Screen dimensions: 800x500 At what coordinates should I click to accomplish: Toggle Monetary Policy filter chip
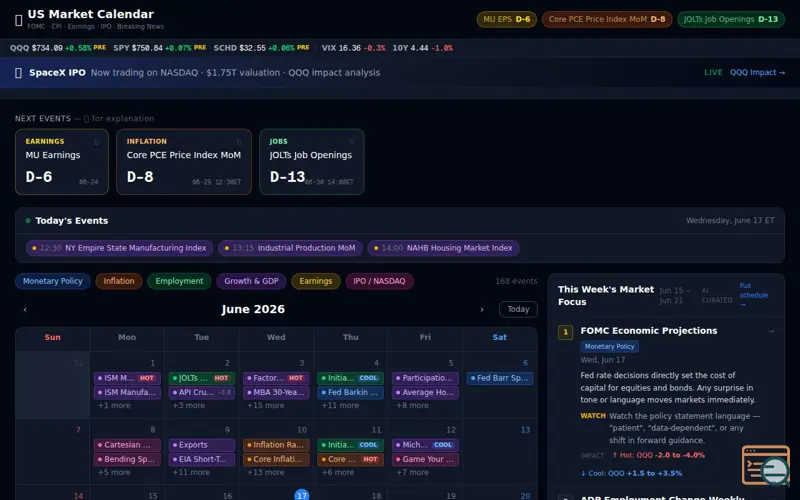[x=53, y=281]
